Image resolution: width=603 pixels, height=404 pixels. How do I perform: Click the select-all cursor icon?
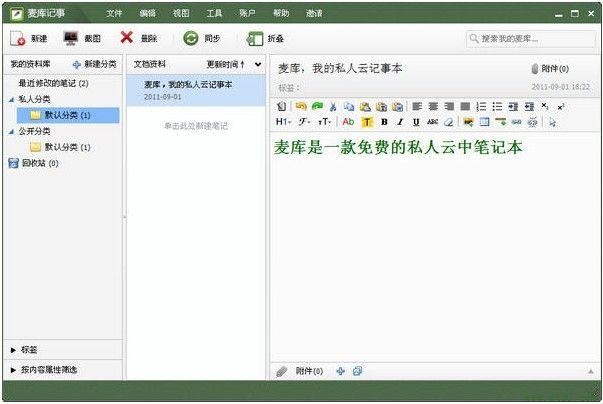(553, 122)
